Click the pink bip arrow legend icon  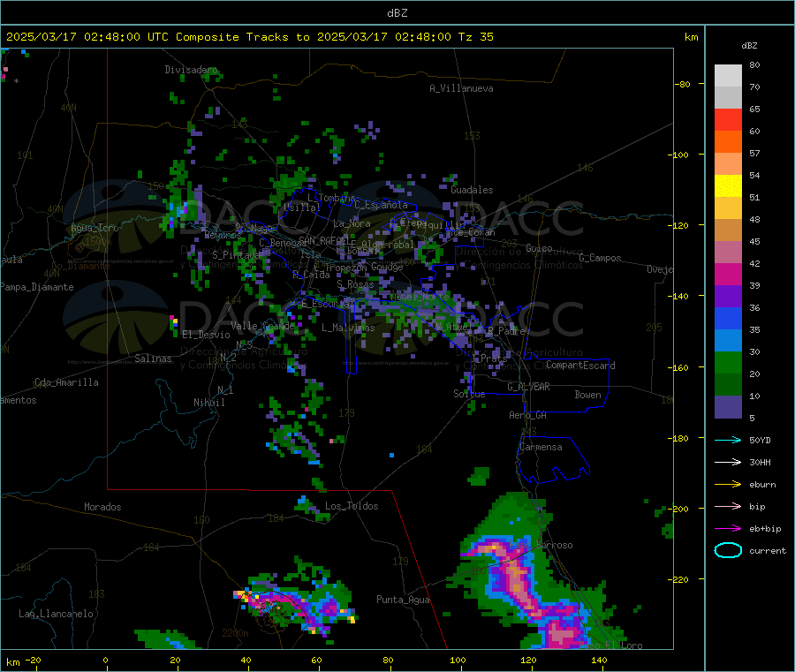pyautogui.click(x=728, y=506)
